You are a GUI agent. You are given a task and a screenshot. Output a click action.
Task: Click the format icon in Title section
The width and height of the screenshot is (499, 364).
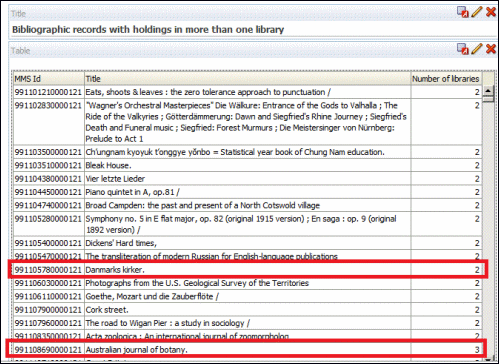pos(462,12)
